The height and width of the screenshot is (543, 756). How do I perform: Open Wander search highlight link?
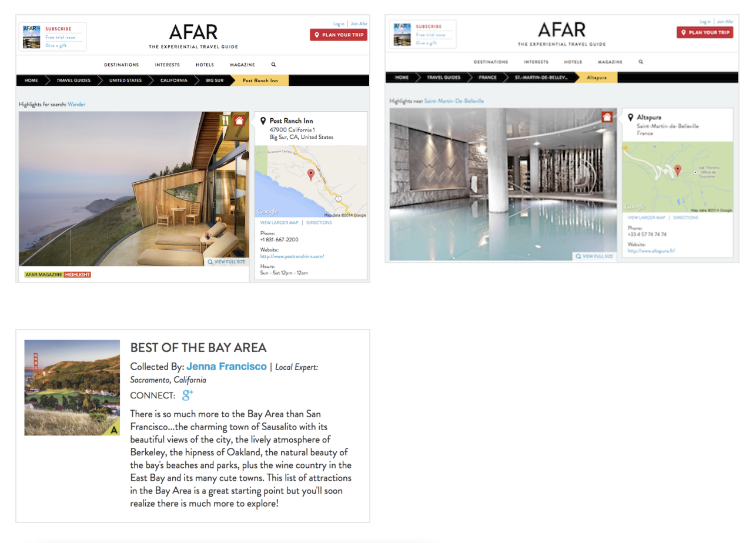coord(76,105)
